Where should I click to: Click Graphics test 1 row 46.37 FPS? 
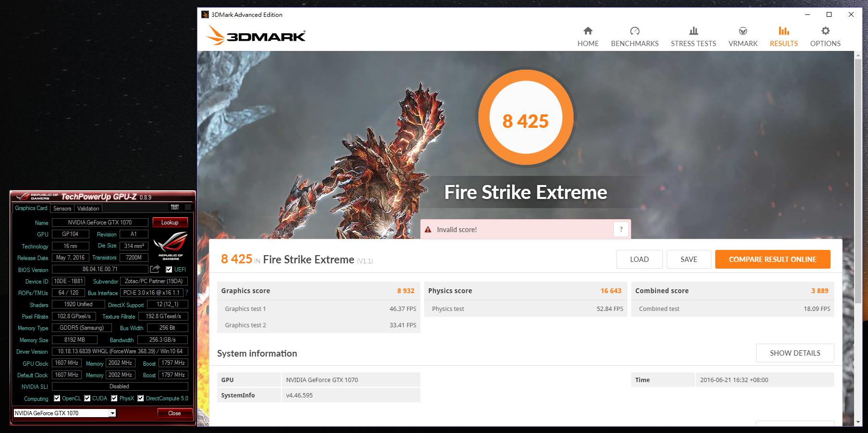tap(319, 309)
